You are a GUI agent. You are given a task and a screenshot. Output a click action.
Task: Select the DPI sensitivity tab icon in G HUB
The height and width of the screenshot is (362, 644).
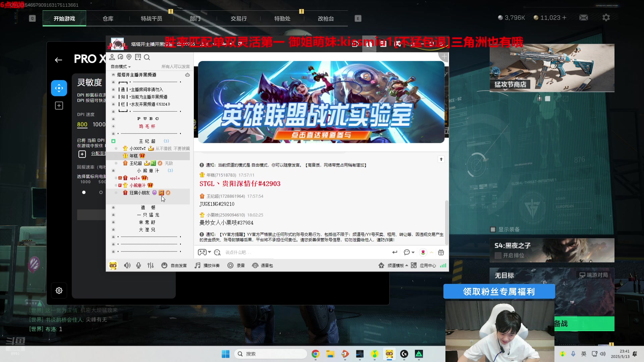[59, 88]
